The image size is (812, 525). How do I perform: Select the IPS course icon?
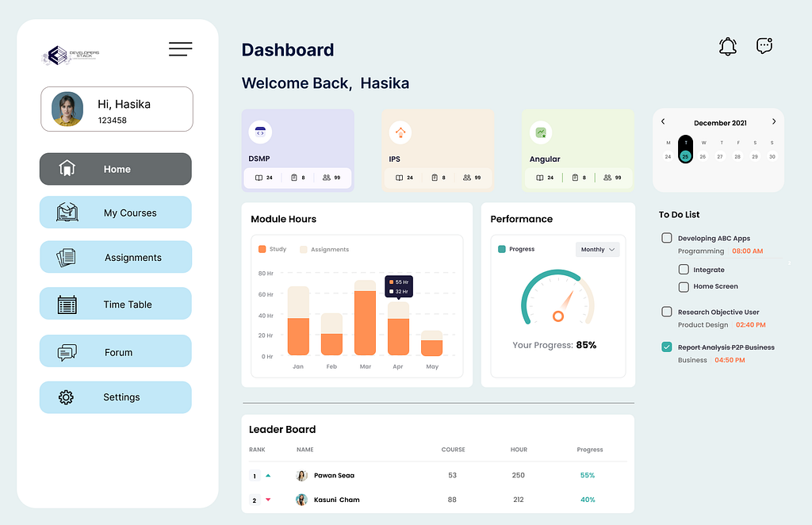pyautogui.click(x=400, y=131)
